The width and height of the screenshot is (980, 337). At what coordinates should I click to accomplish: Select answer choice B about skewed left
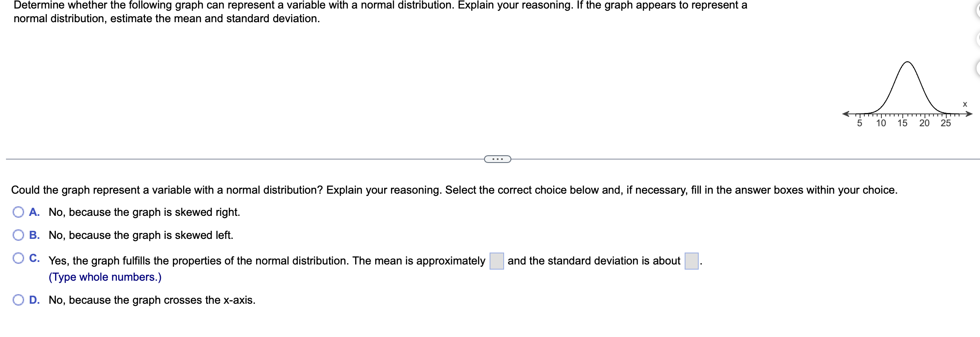pos(17,235)
